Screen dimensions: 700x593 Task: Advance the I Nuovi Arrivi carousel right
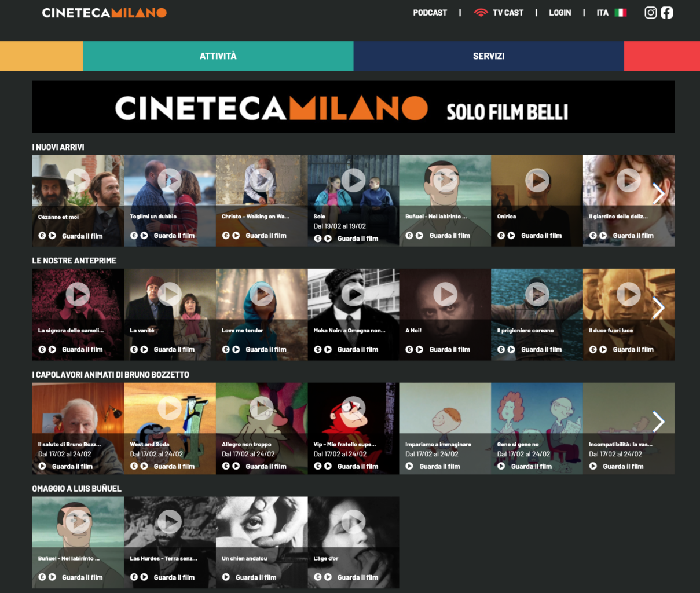[x=658, y=194]
